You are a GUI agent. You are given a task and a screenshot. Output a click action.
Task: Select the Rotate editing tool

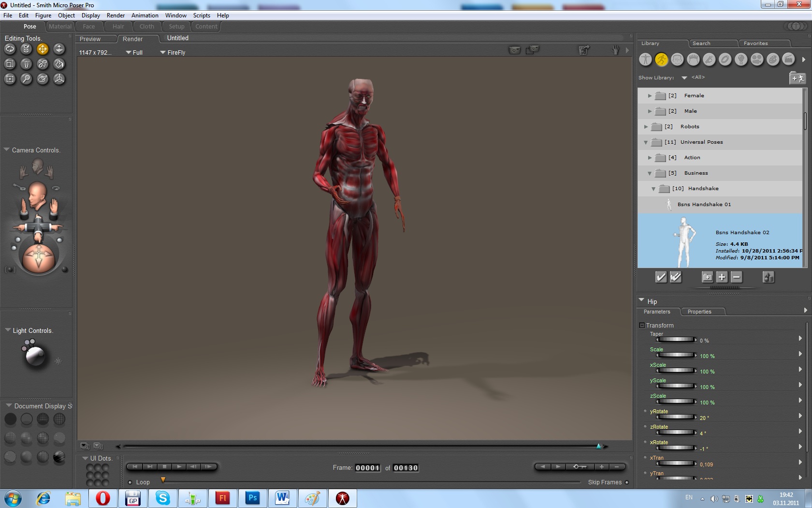click(10, 49)
